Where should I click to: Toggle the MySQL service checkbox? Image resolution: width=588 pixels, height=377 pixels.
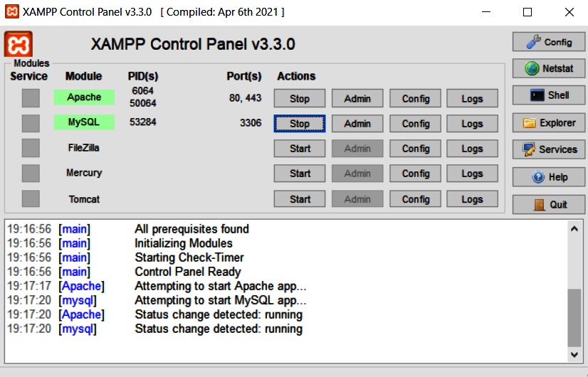point(31,123)
